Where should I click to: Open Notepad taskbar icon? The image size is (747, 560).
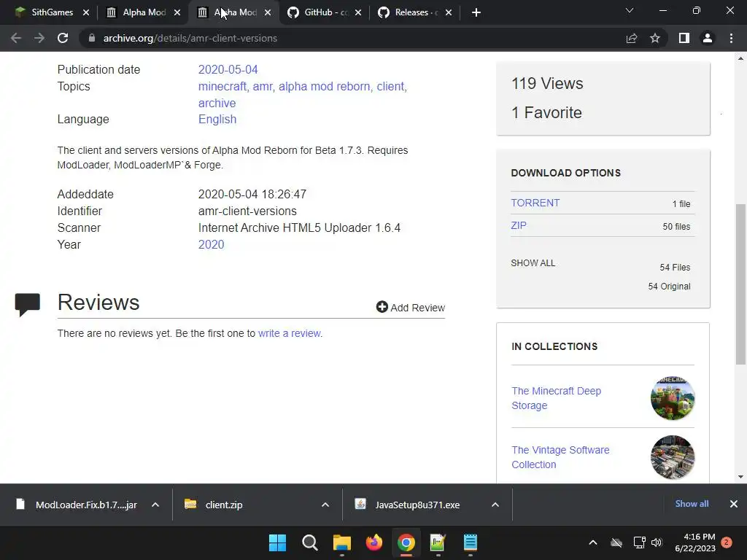click(471, 542)
